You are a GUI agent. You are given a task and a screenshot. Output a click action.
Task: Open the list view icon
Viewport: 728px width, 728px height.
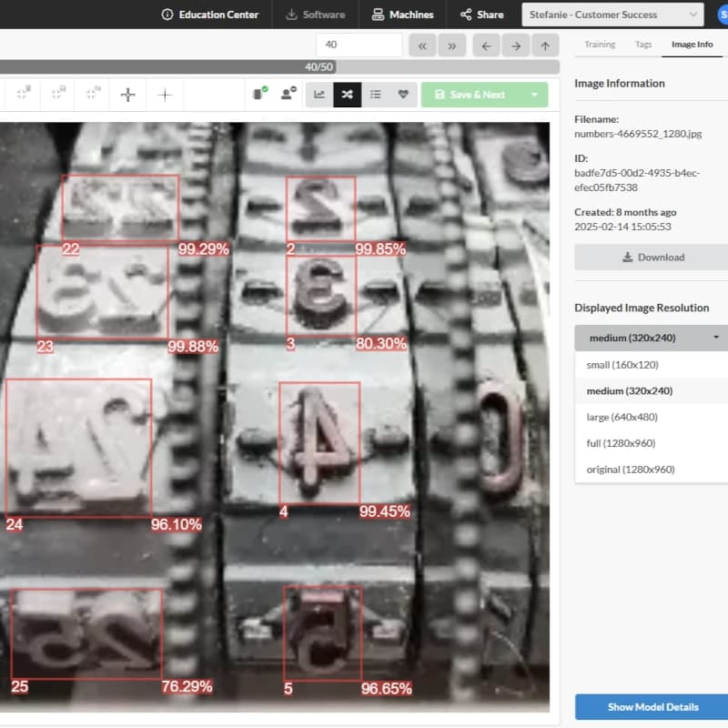pyautogui.click(x=374, y=95)
